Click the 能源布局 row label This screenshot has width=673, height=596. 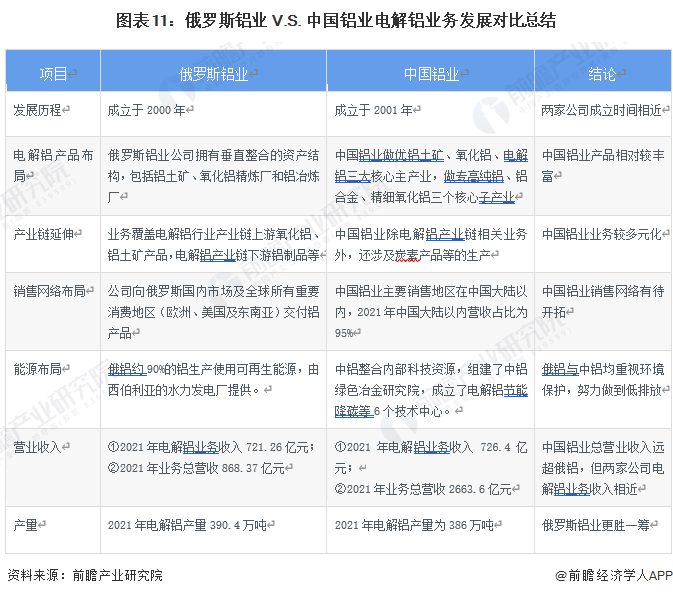click(x=42, y=368)
